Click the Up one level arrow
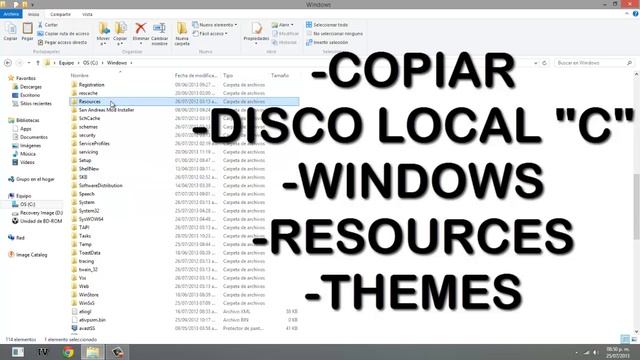Image resolution: width=640 pixels, height=360 pixels. pyautogui.click(x=38, y=63)
